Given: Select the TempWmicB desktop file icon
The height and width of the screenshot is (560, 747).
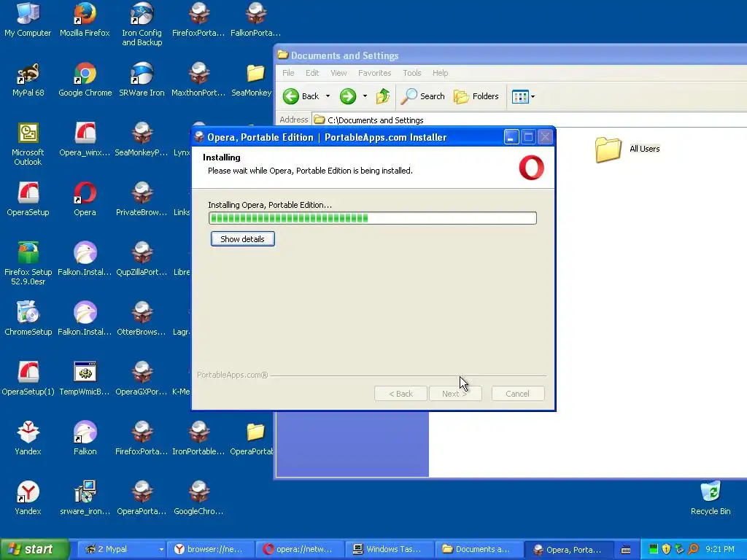Looking at the screenshot, I should tap(85, 378).
